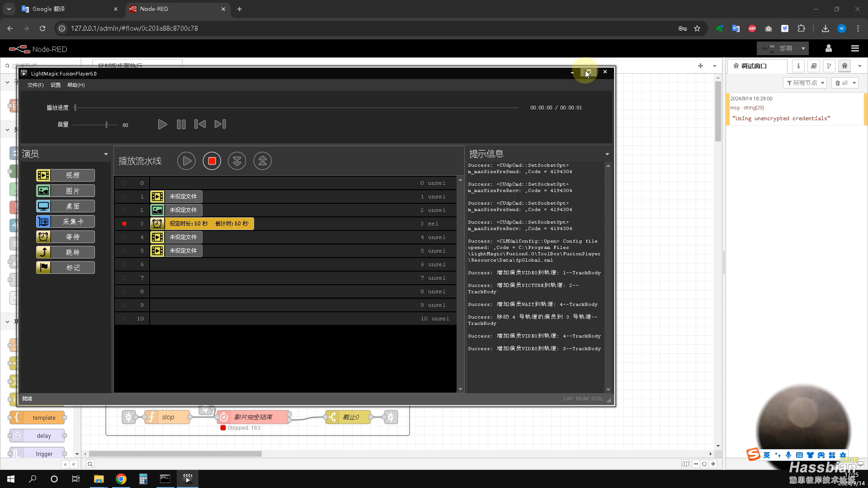This screenshot has height=488, width=868.
Task: Open the 文件(F) menu in FusionPlayer
Action: (x=35, y=85)
